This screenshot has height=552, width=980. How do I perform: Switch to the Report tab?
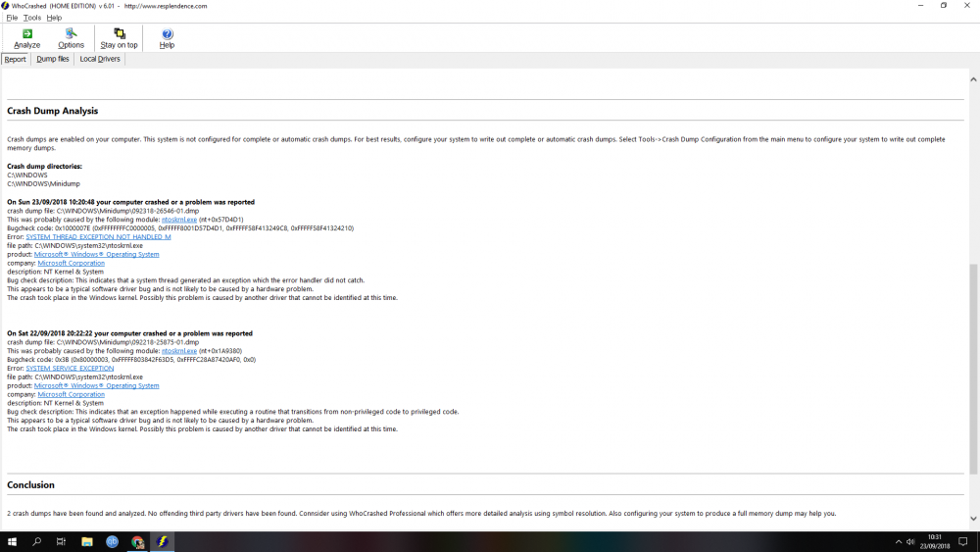(15, 60)
